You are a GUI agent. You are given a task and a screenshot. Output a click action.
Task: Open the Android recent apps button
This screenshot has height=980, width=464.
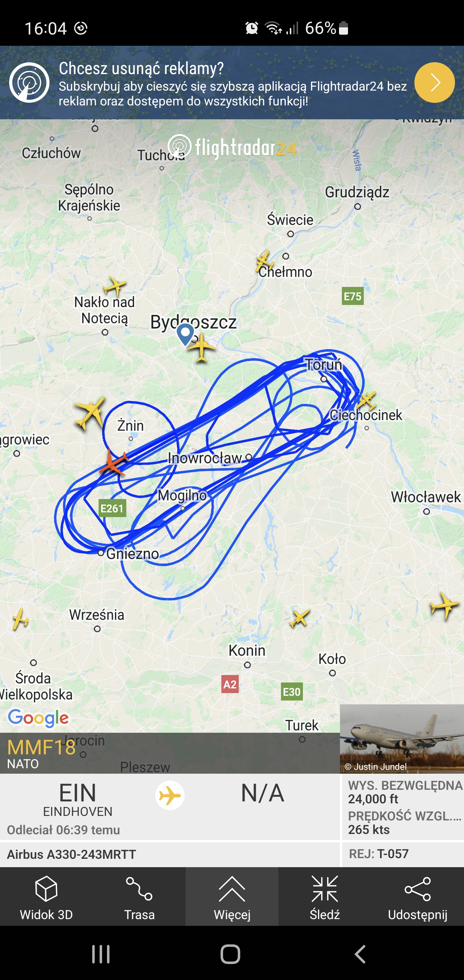pyautogui.click(x=101, y=954)
